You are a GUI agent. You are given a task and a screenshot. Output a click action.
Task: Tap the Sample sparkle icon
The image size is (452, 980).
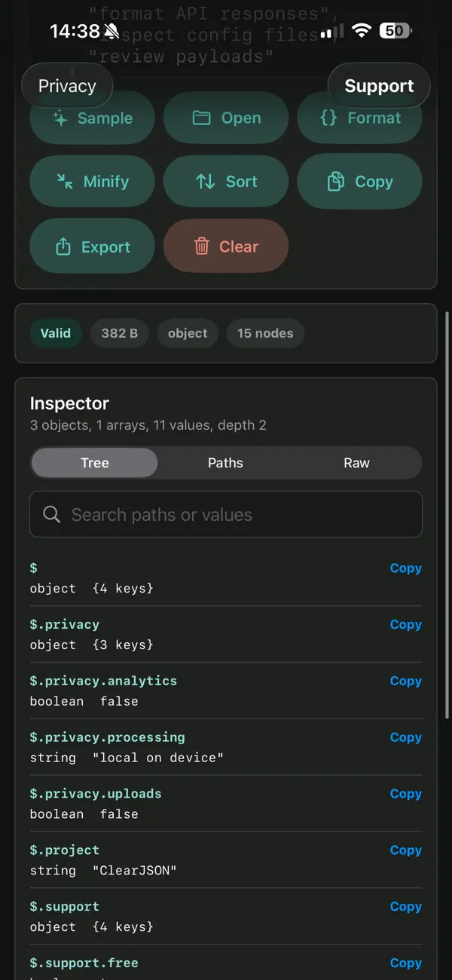pyautogui.click(x=60, y=118)
